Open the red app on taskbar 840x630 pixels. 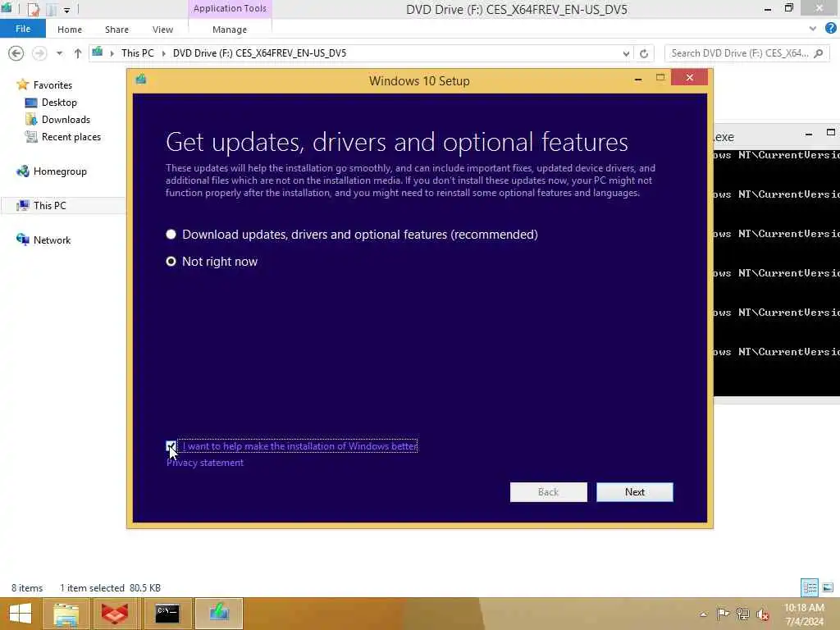coord(115,614)
